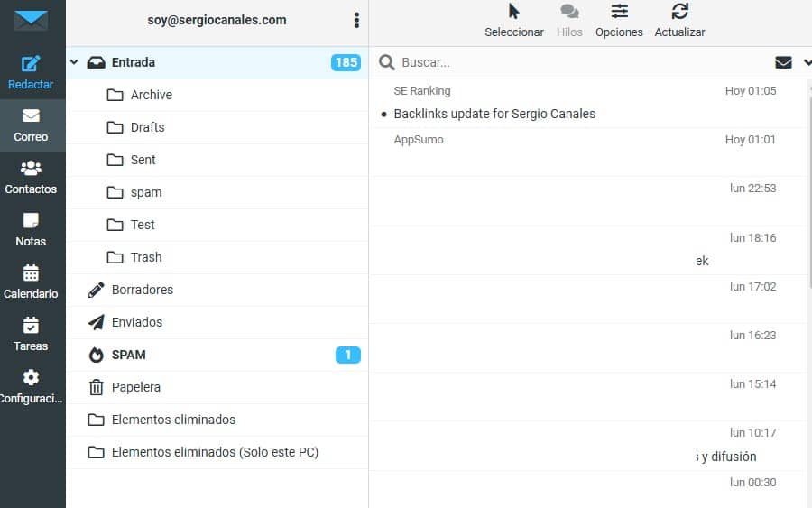This screenshot has width=812, height=508.
Task: Open the Elementos eliminados folder
Action: coord(217,420)
